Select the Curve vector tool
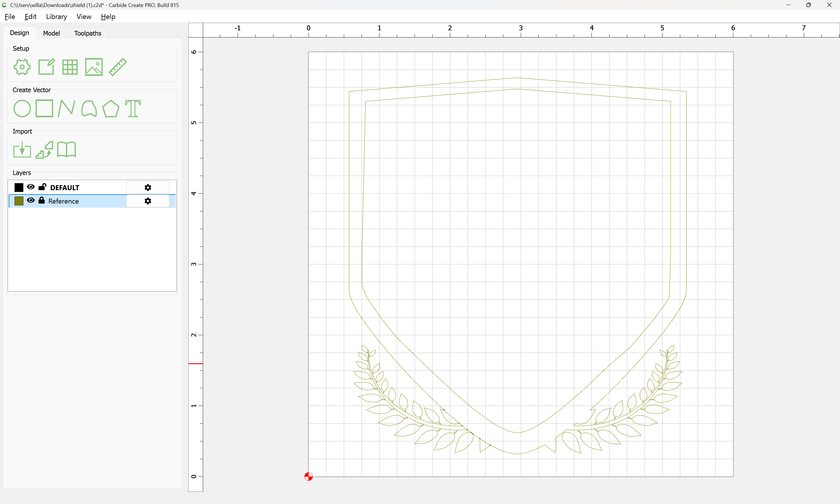840x504 pixels. pyautogui.click(x=89, y=108)
